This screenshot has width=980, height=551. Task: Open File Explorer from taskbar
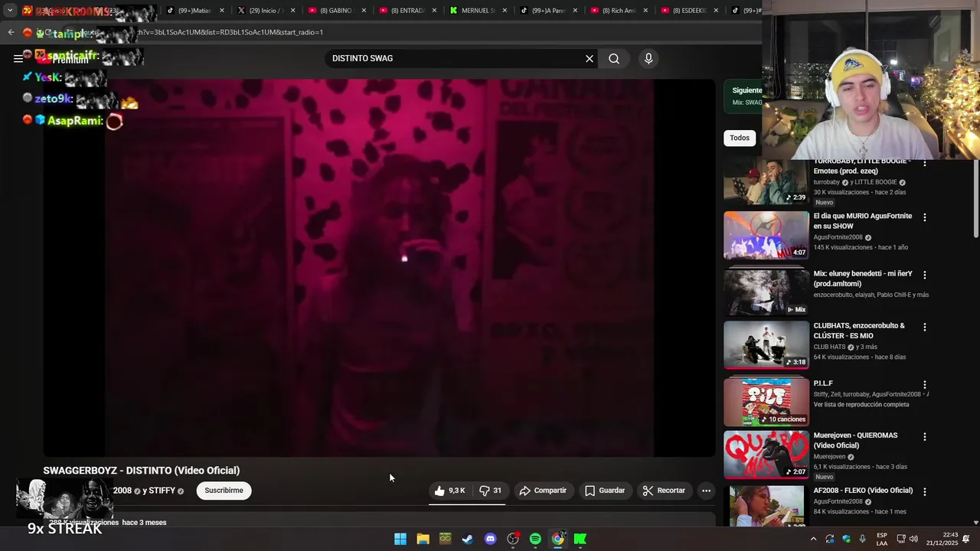coord(423,539)
